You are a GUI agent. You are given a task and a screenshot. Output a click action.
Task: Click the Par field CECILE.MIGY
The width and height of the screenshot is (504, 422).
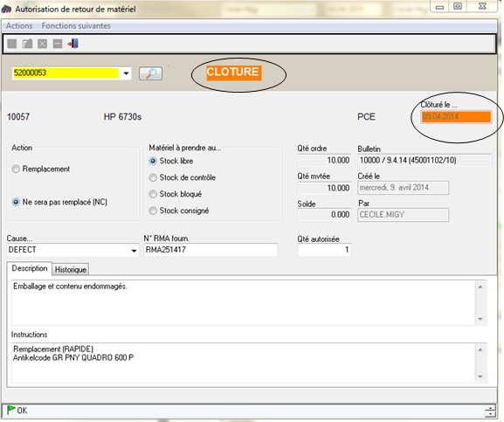tap(403, 215)
